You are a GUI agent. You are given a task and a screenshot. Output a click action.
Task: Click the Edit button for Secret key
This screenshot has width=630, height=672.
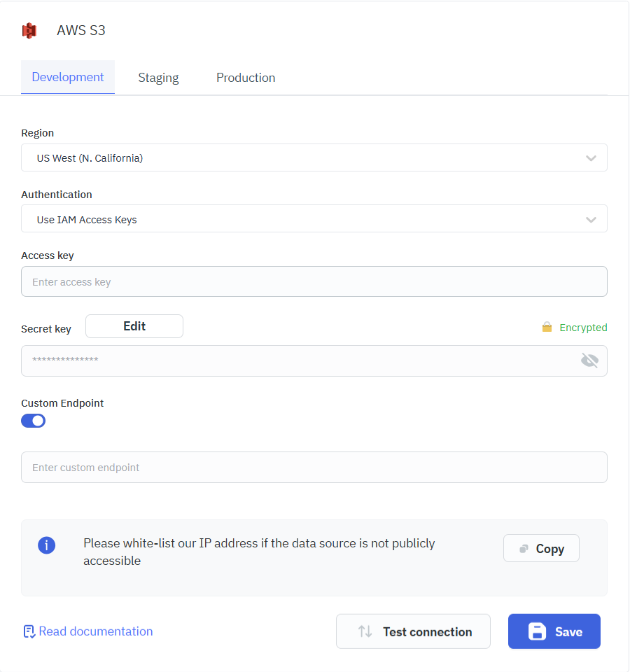point(134,326)
